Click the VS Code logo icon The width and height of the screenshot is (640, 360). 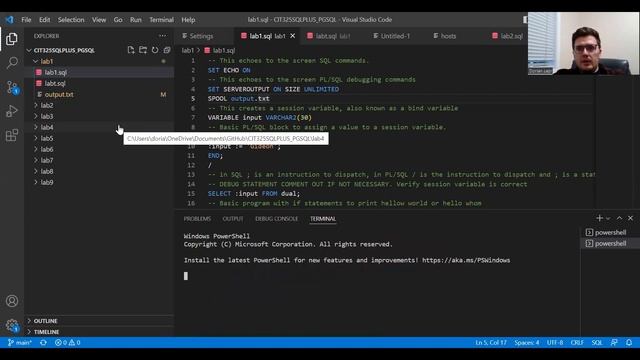pyautogui.click(x=10, y=20)
